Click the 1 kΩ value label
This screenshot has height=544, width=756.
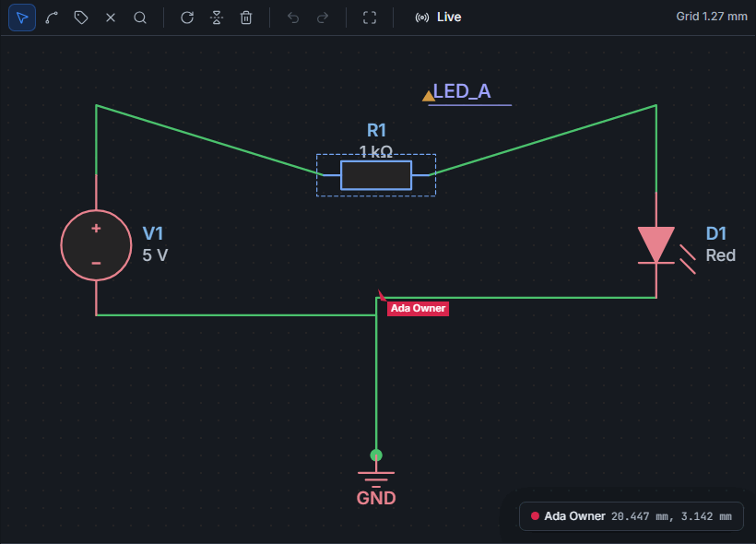coord(376,151)
